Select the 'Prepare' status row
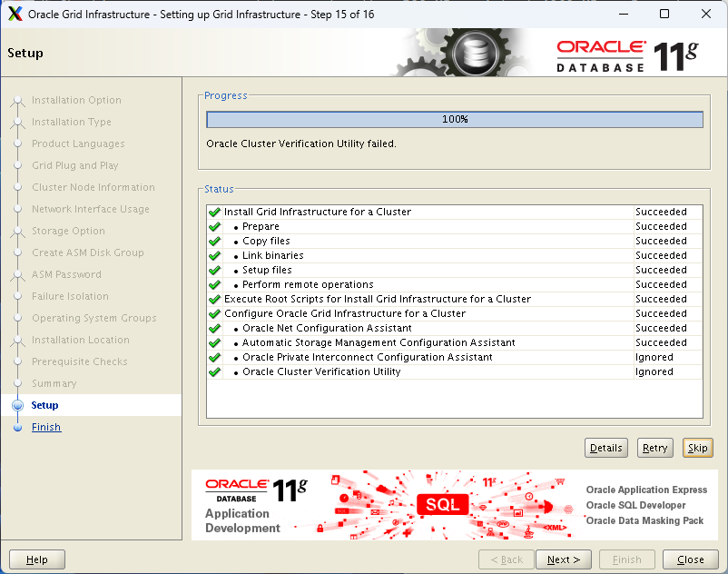The height and width of the screenshot is (574, 728). tap(455, 227)
